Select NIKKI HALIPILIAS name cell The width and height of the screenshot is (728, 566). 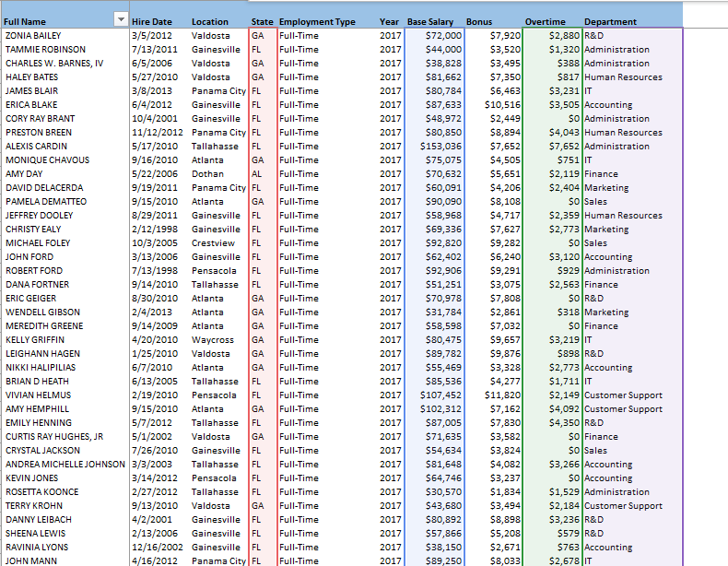41,368
